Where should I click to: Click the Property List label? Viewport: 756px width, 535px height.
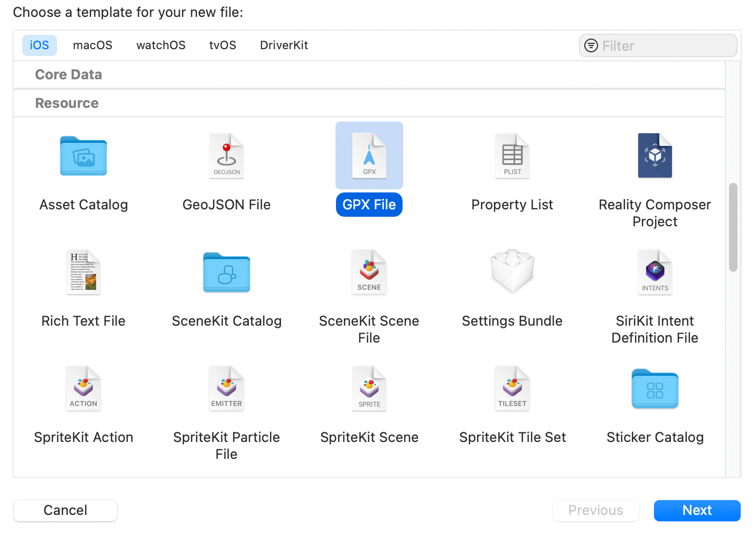pyautogui.click(x=512, y=205)
